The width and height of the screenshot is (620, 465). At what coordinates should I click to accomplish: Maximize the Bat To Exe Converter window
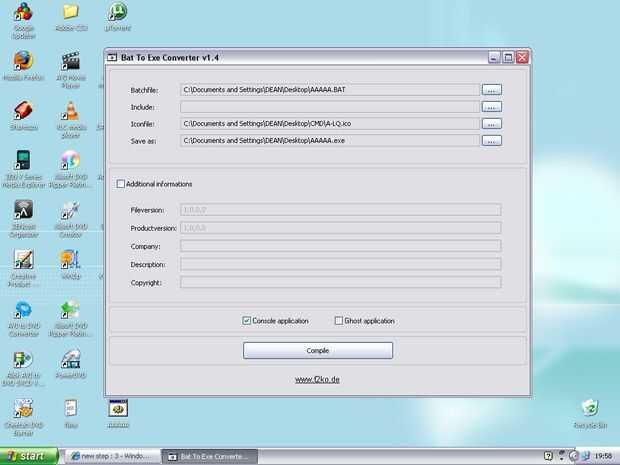(x=508, y=58)
